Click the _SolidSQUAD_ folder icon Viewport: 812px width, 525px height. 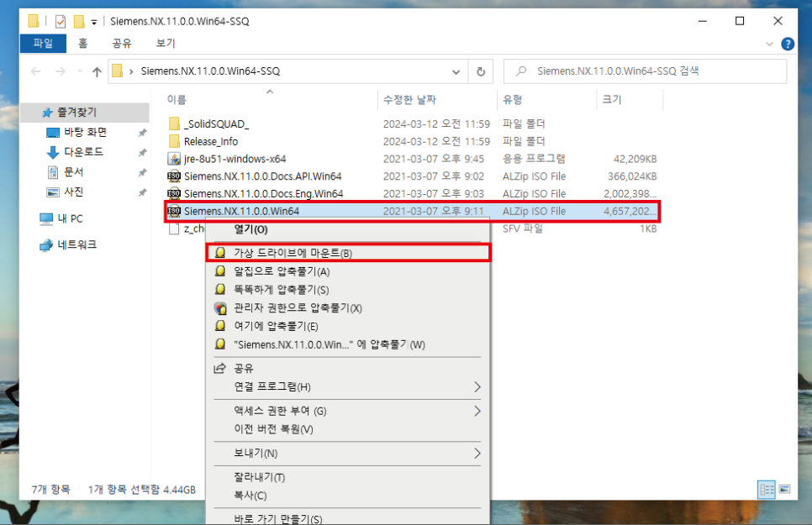pos(175,124)
